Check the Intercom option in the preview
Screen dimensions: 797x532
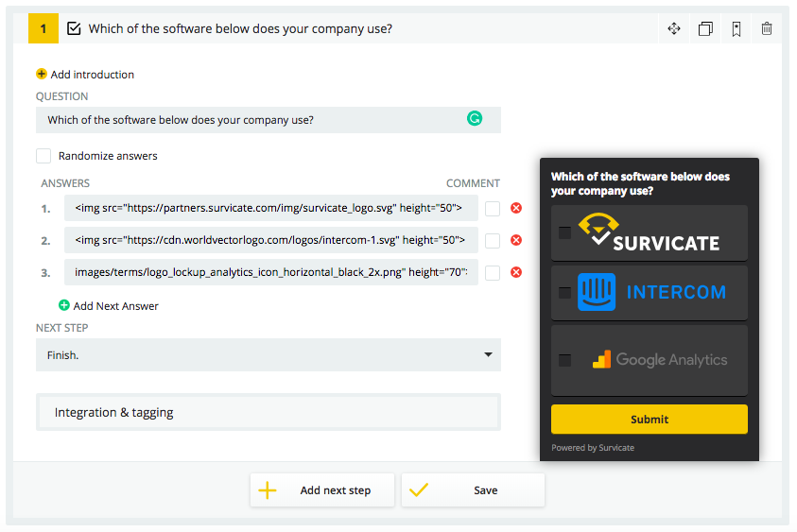pos(564,293)
